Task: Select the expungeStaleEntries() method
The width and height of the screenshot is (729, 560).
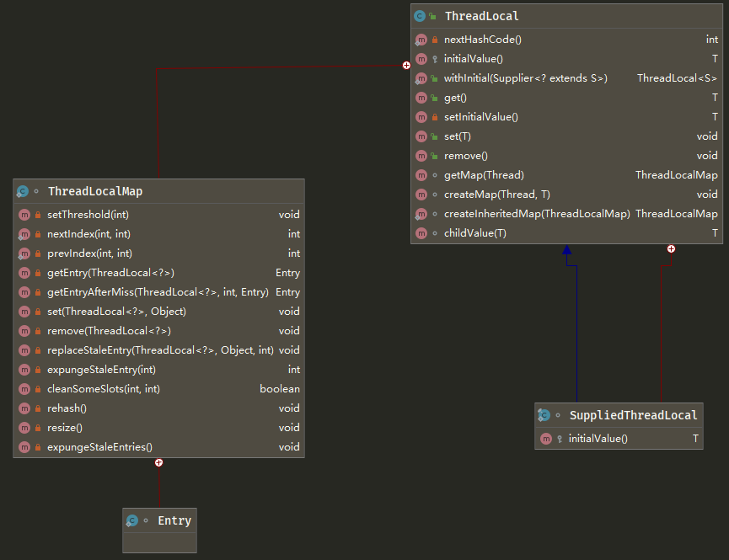Action: tap(100, 447)
